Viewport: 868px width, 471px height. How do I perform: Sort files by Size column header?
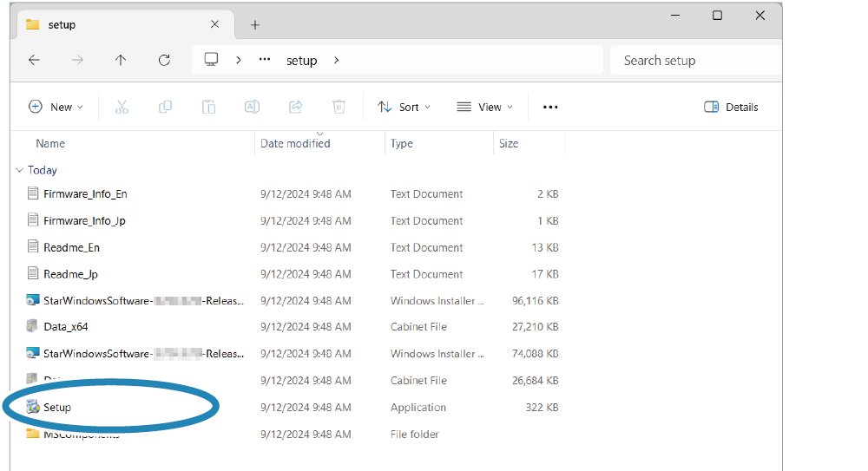pyautogui.click(x=509, y=144)
